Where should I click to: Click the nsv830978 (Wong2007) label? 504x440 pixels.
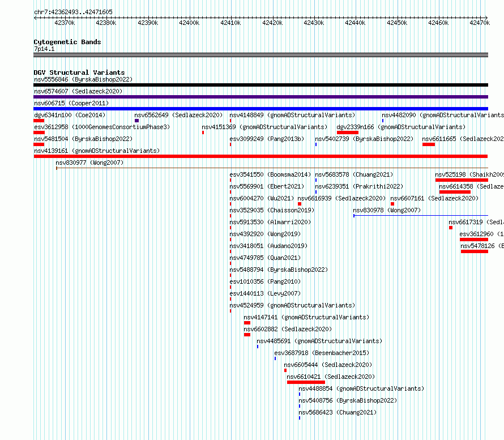click(x=387, y=210)
